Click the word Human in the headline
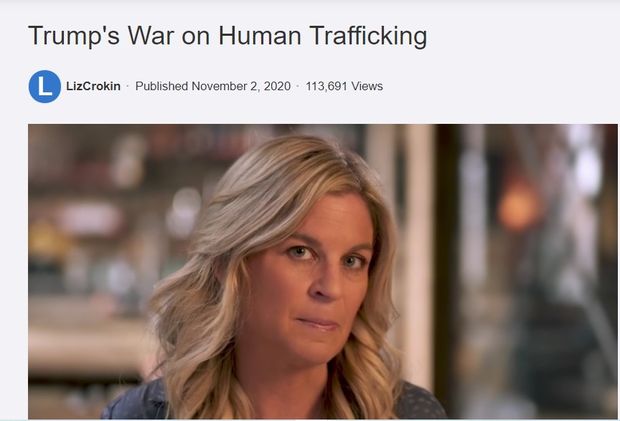Image resolution: width=620 pixels, height=421 pixels. tap(260, 36)
